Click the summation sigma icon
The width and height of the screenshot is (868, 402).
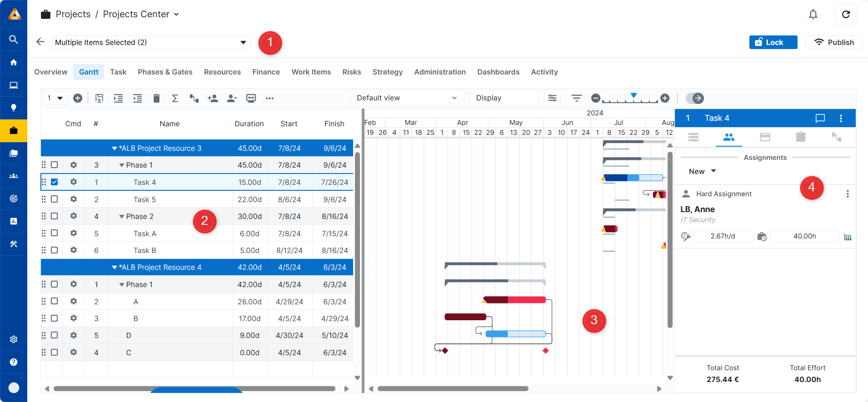[175, 98]
